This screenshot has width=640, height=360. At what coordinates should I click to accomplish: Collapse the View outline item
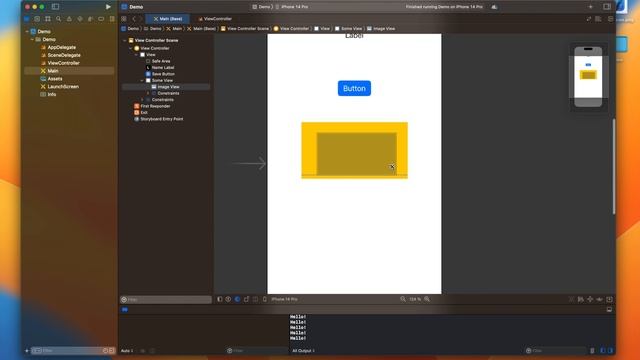(x=136, y=55)
